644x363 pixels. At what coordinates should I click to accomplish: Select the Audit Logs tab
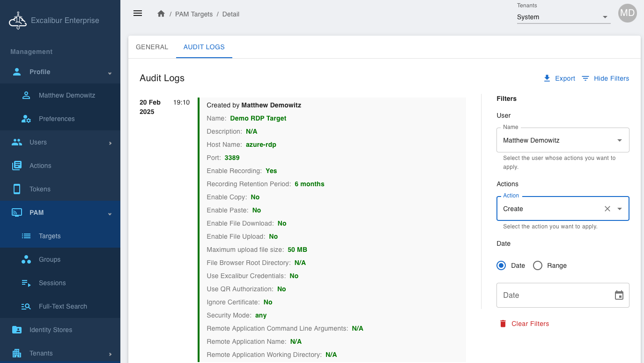[x=204, y=47]
